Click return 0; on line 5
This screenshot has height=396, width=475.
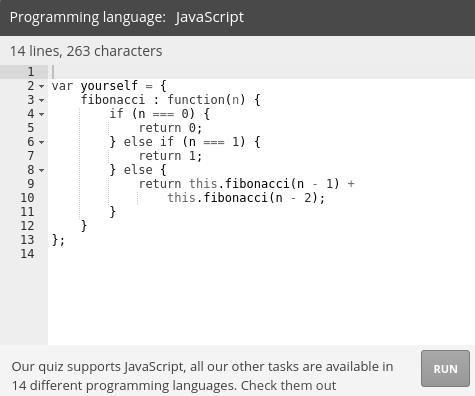(170, 128)
